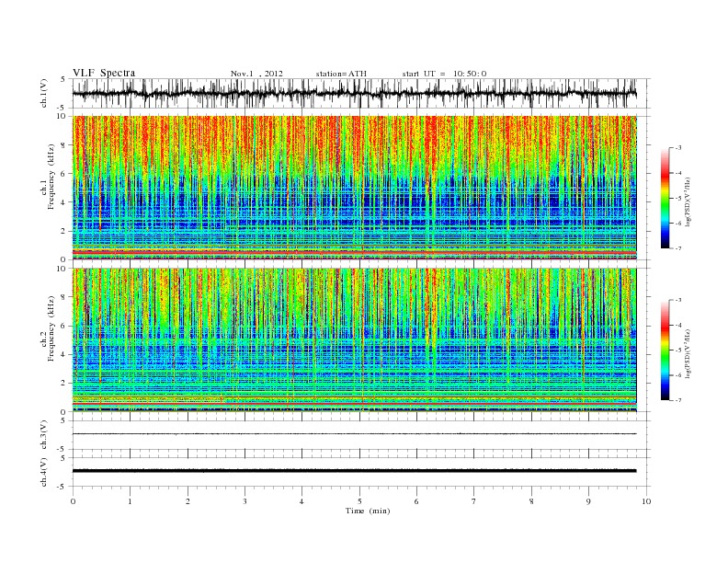Viewport: 728px width, 563px height.
Task: Click the "-7" label below ch.2 color bar
Action: click(x=678, y=400)
